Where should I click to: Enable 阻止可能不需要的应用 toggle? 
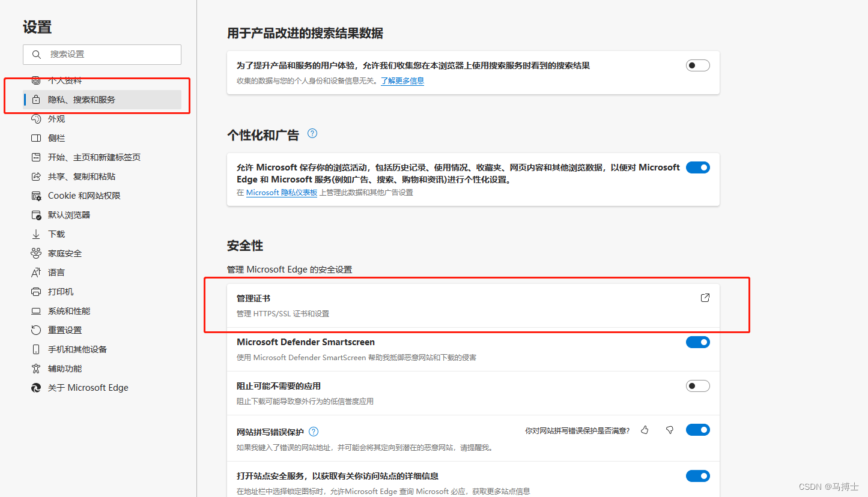[x=697, y=385]
